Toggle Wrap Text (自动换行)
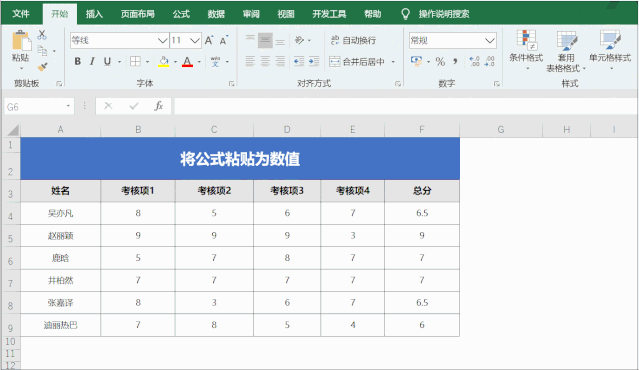639x370 pixels. tap(353, 40)
